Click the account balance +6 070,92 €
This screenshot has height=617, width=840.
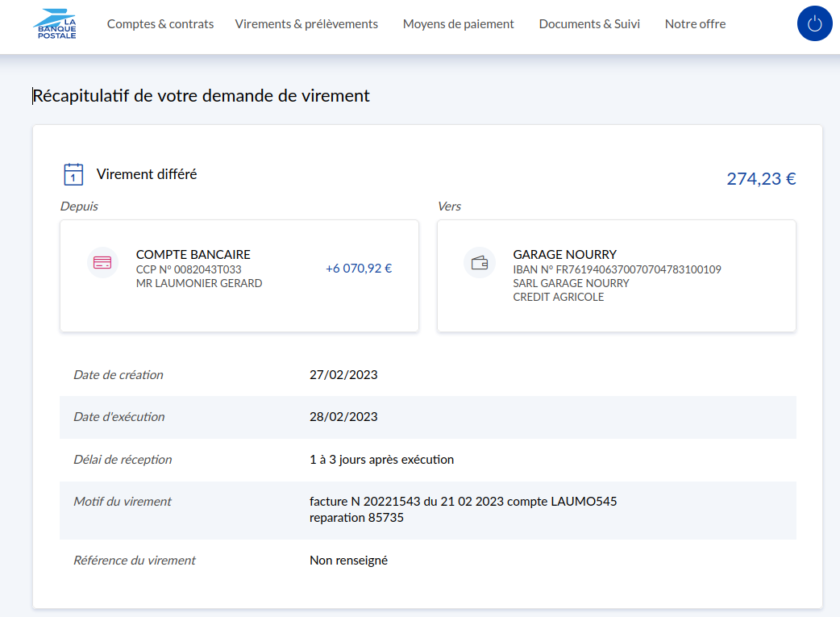[x=359, y=269]
